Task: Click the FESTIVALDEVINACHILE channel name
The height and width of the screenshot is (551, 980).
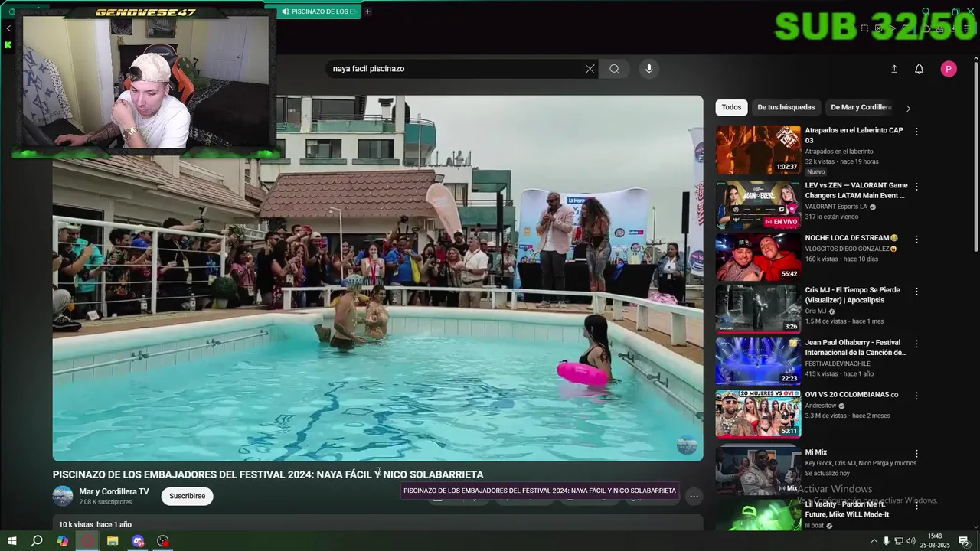Action: [838, 364]
